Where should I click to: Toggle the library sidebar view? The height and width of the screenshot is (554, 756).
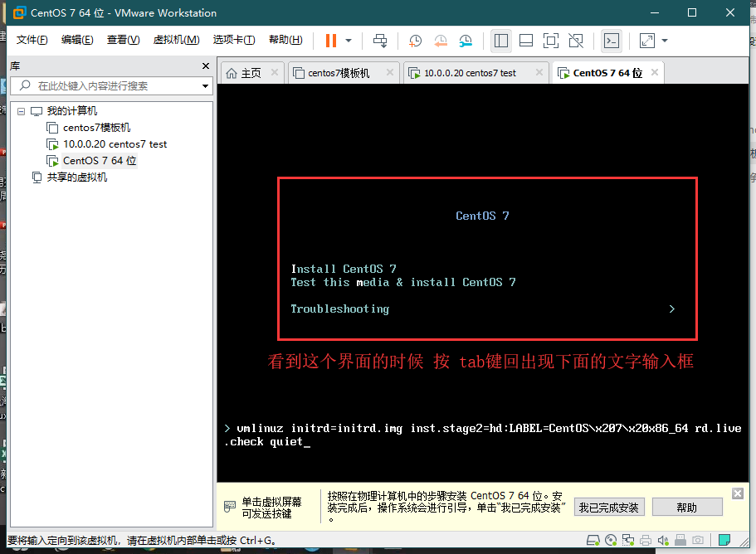pos(501,41)
